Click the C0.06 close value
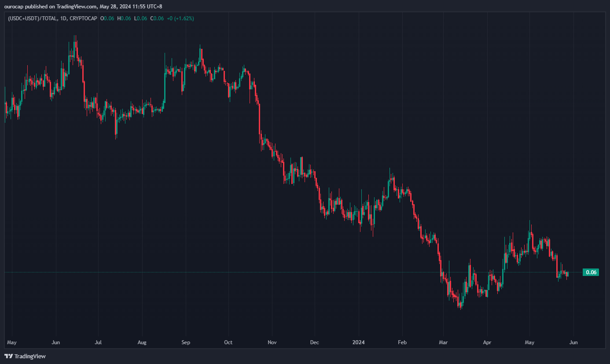This screenshot has width=610, height=364. point(157,18)
